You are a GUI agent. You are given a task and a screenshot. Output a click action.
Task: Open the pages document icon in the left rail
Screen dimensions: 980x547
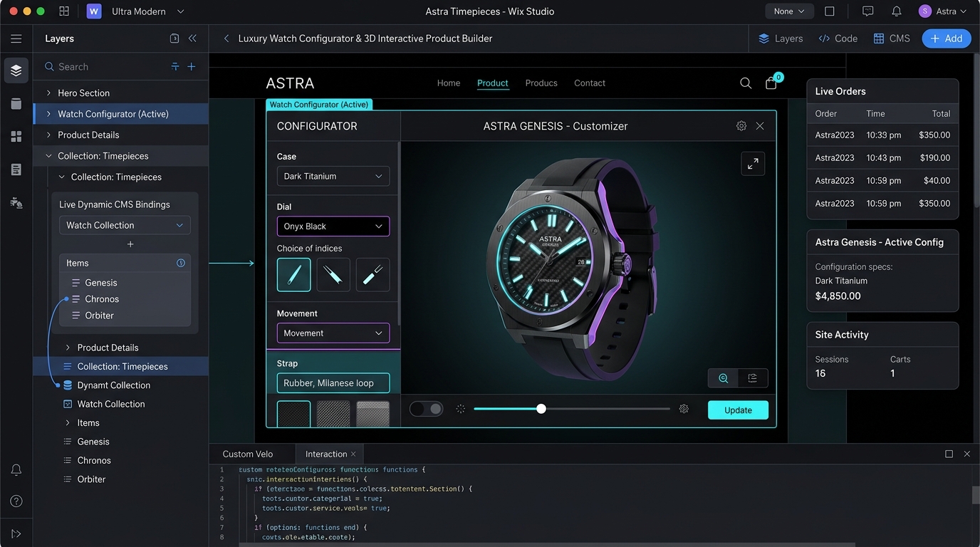(16, 170)
